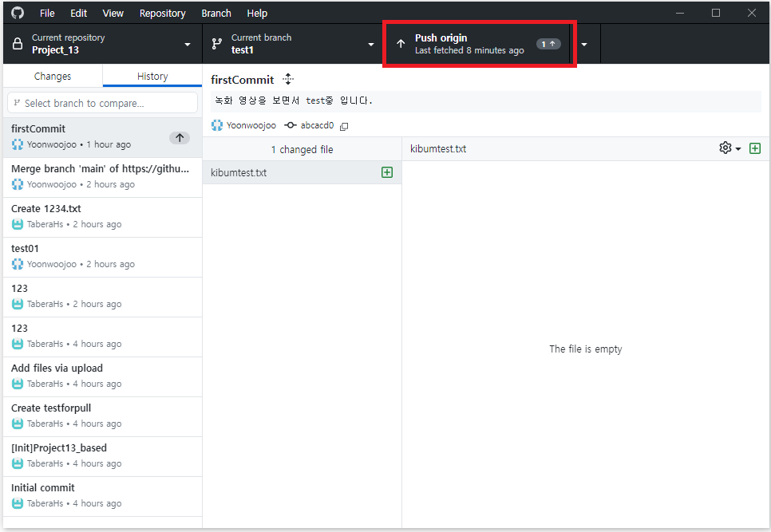Image resolution: width=771 pixels, height=532 pixels.
Task: Click the expand icon next to firstCommit title
Action: coord(288,79)
